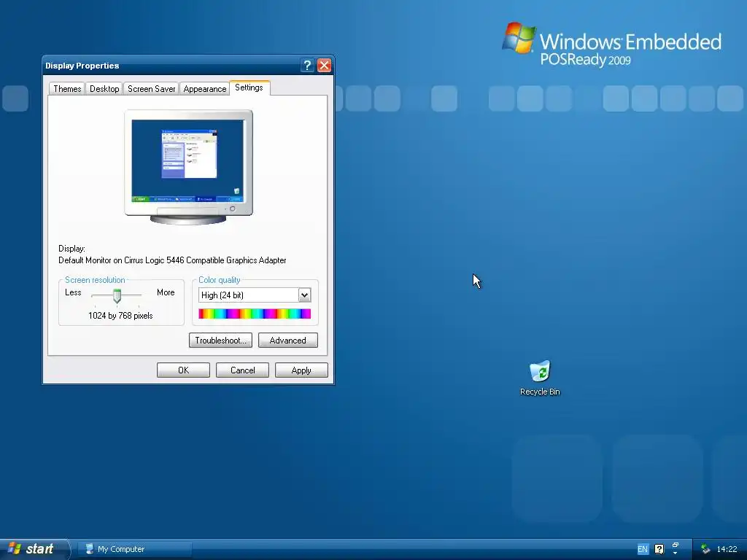Switch to the Themes tab
The image size is (747, 560).
67,88
